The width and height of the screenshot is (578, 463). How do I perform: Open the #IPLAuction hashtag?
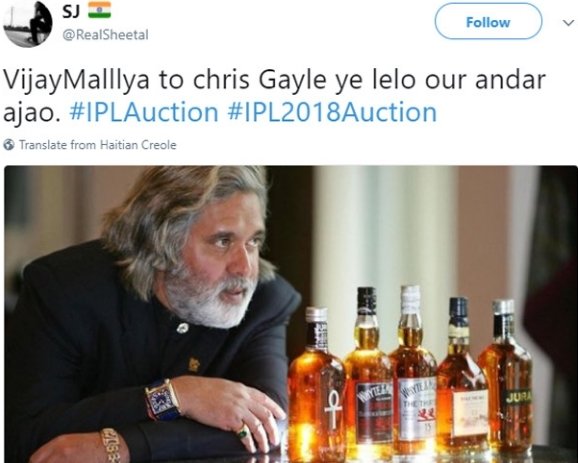point(144,112)
